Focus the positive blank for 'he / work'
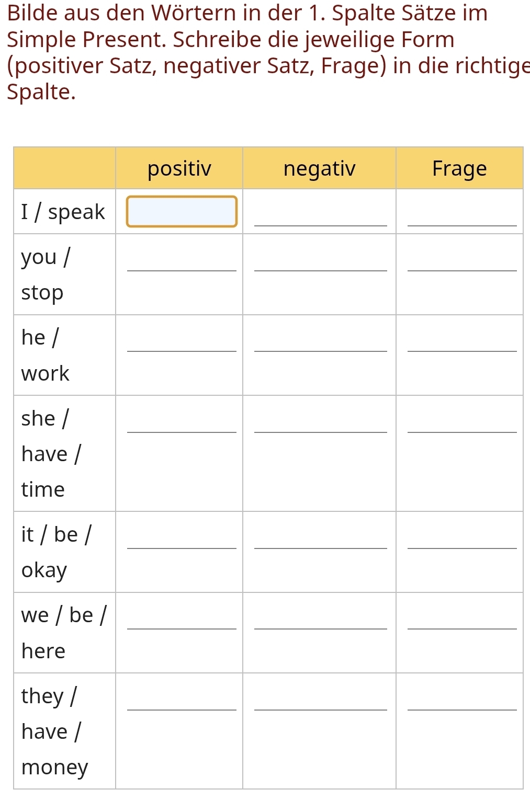 coord(182,337)
